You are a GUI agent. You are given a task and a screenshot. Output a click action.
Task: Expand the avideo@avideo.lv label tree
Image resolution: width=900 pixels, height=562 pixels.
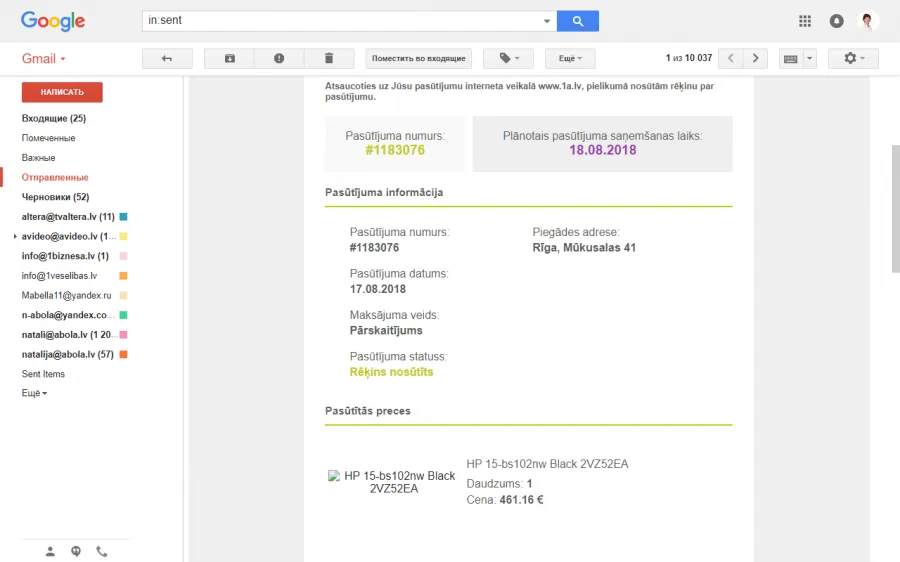tap(15, 237)
